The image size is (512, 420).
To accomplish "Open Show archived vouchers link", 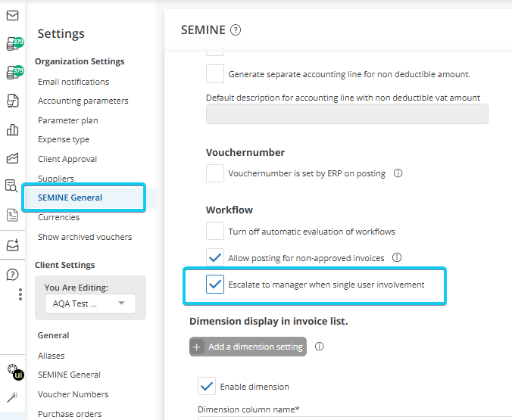I will [x=85, y=237].
